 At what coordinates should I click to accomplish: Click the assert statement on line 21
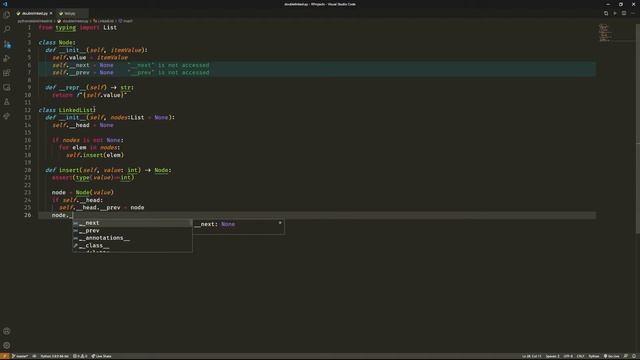(x=93, y=177)
